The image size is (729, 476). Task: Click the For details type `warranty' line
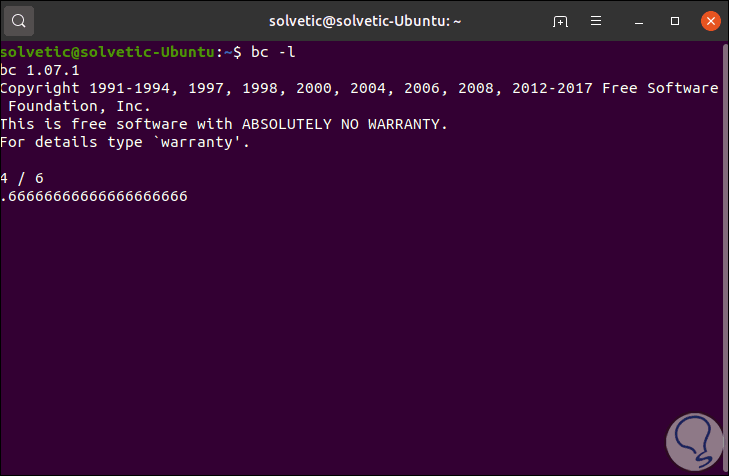(125, 142)
